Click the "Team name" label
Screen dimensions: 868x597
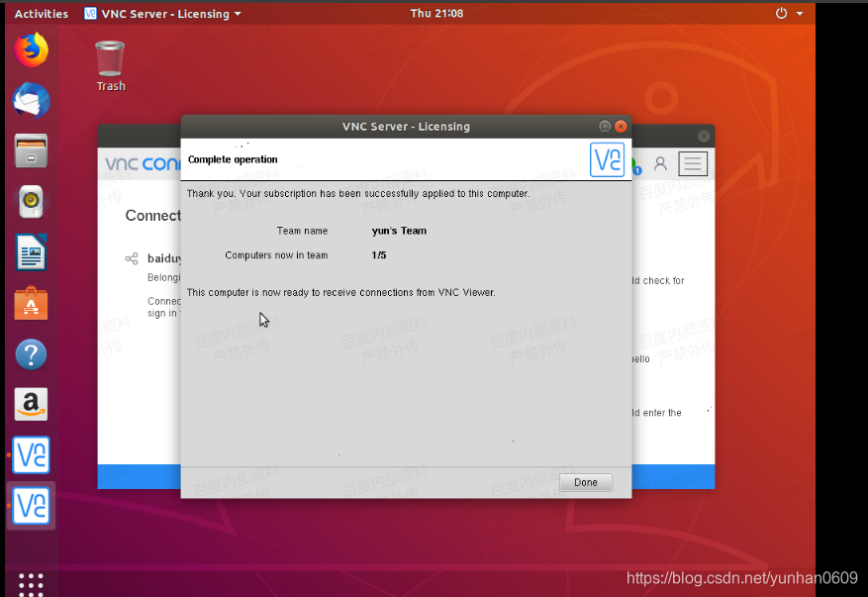[x=302, y=231]
